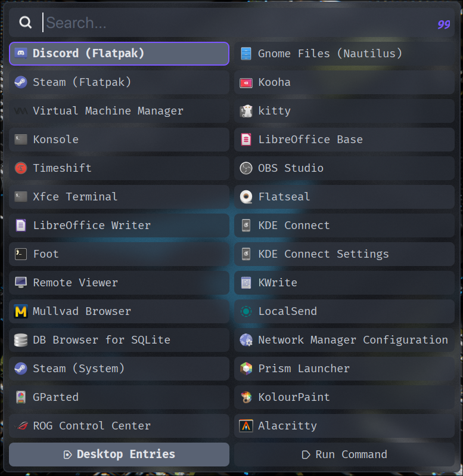Image resolution: width=463 pixels, height=476 pixels.
Task: Click the KDE Connect Settings icon
Action: [x=246, y=254]
